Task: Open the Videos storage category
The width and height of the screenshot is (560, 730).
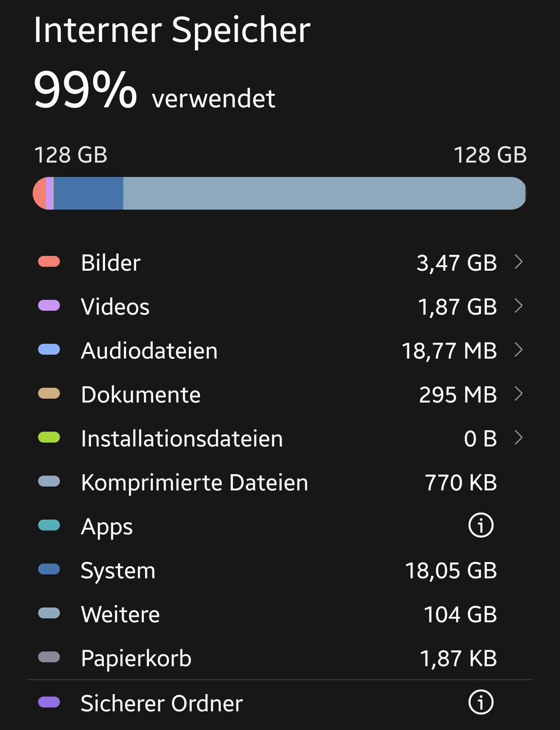Action: (115, 306)
